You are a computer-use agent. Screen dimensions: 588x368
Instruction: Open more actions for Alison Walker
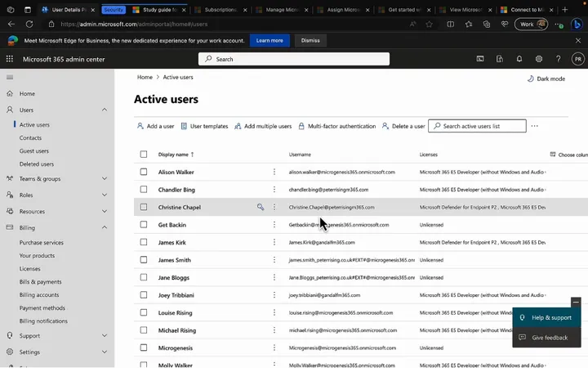pos(274,172)
